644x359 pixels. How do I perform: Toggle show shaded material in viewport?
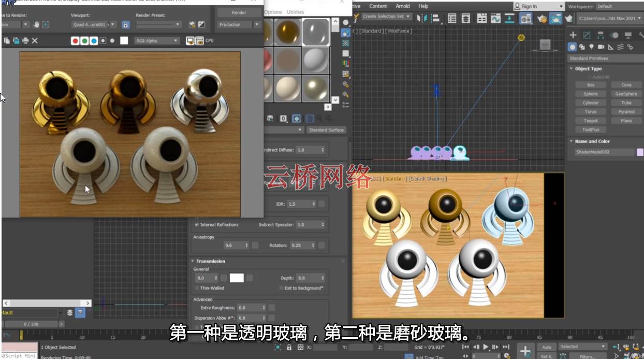tap(297, 119)
